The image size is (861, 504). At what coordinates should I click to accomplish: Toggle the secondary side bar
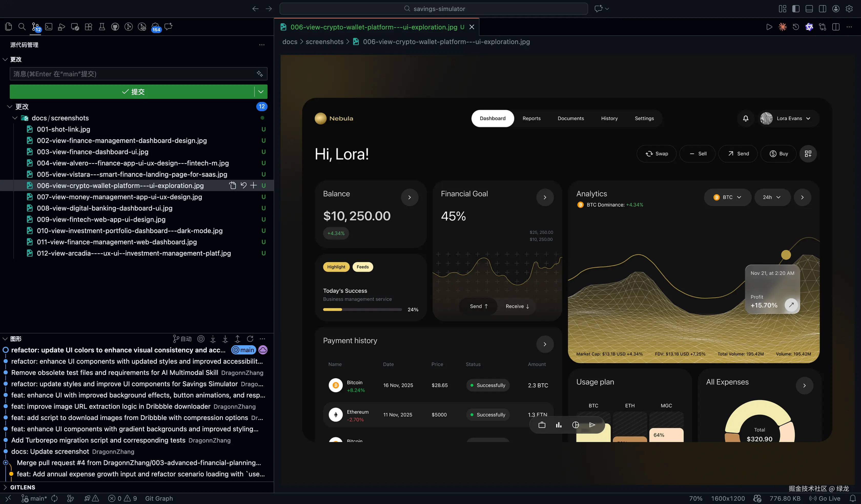click(x=822, y=8)
